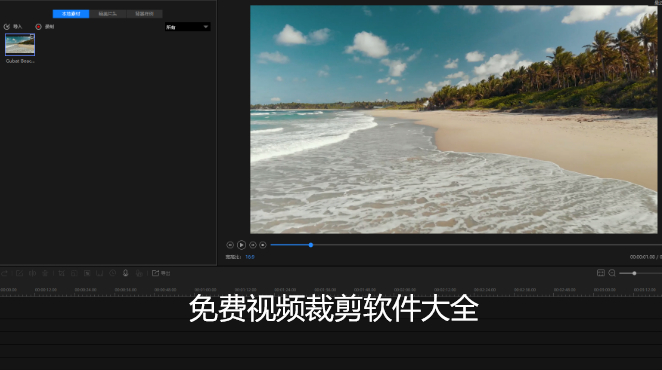Select the Cuba Beach video thumbnail
Screen dimensions: 662x370
click(20, 44)
